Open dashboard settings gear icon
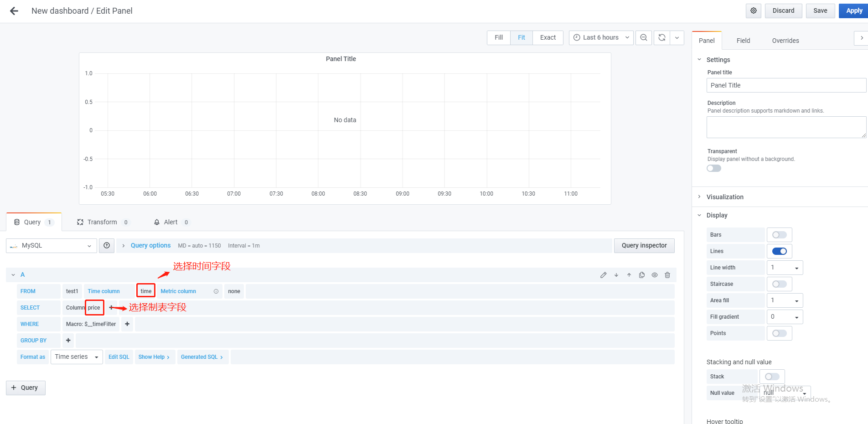The image size is (868, 424). pos(754,11)
